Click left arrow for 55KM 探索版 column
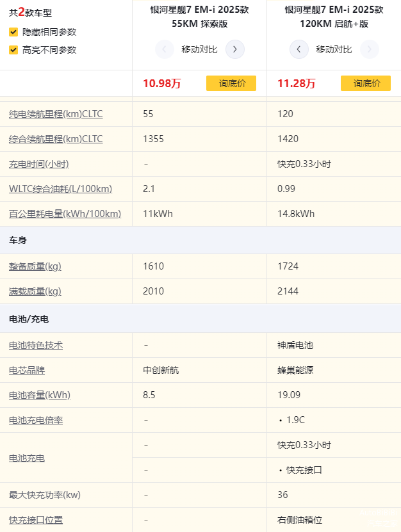401x532 pixels. click(x=165, y=49)
